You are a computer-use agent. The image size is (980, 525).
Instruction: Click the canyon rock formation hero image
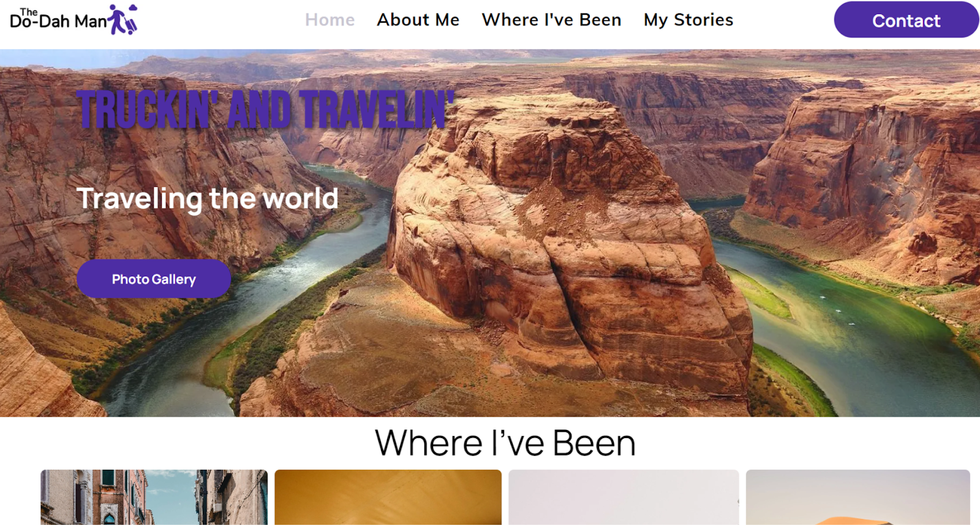570,245
